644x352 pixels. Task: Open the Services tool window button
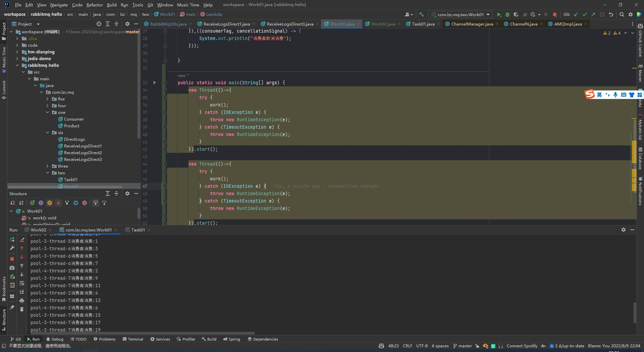(x=160, y=339)
